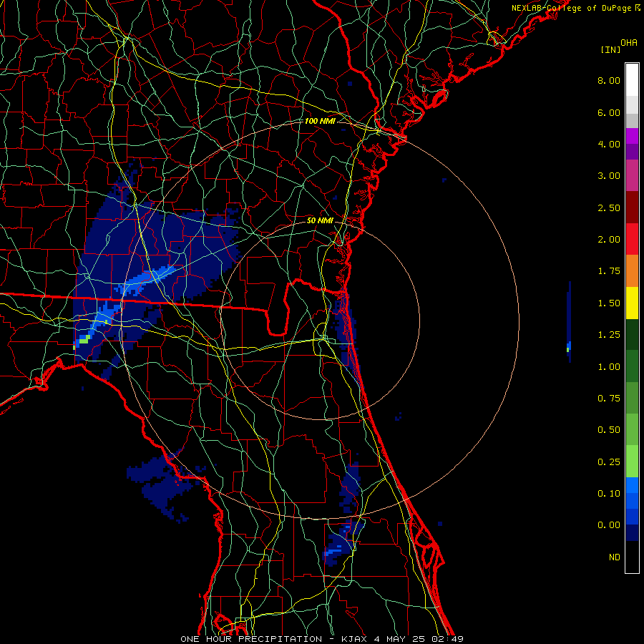Pick the dark maroon swatch on the color scale

[x=632, y=208]
